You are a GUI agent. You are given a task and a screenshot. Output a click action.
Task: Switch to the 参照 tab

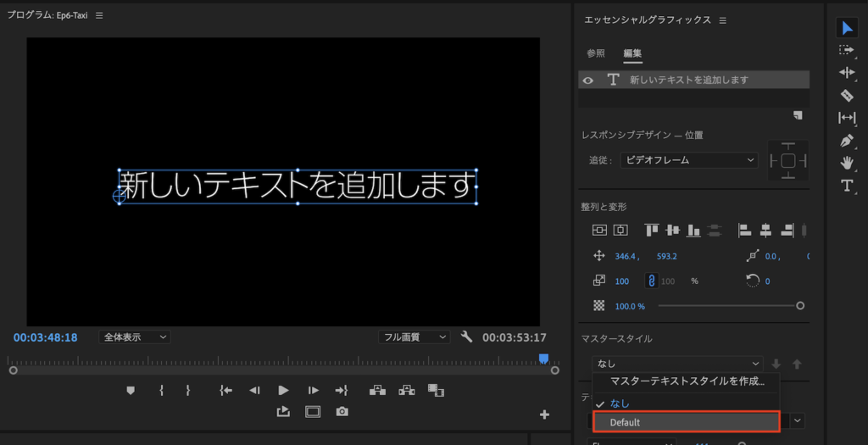[596, 53]
